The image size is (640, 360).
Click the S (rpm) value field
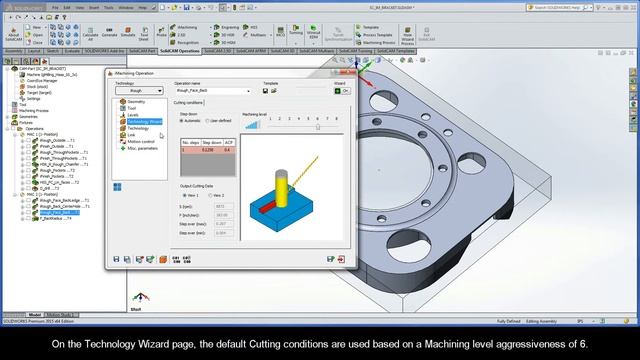click(224, 206)
